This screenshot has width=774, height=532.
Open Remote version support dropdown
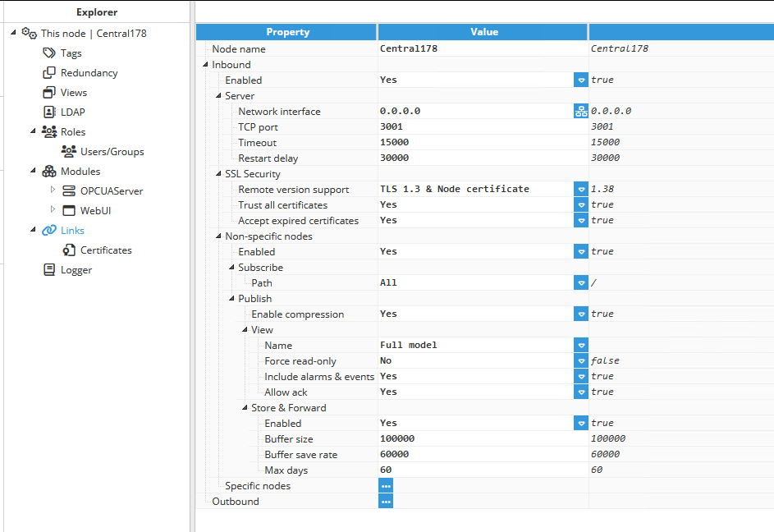tap(581, 189)
